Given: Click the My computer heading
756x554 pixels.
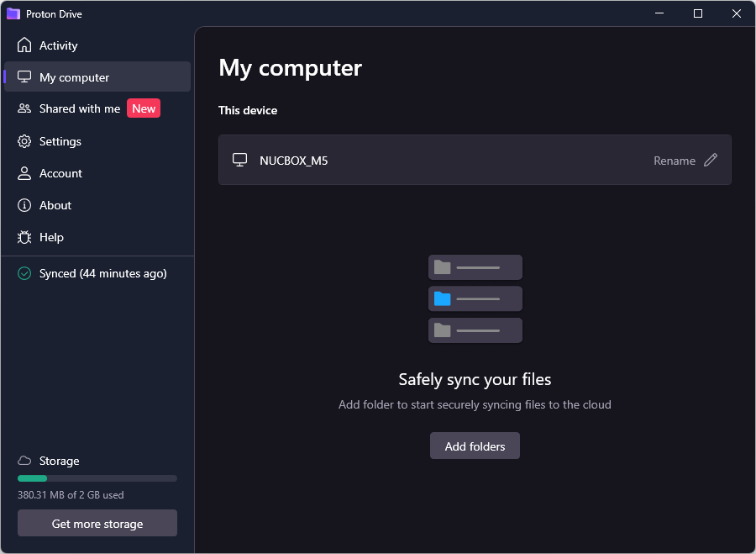Looking at the screenshot, I should pos(291,67).
